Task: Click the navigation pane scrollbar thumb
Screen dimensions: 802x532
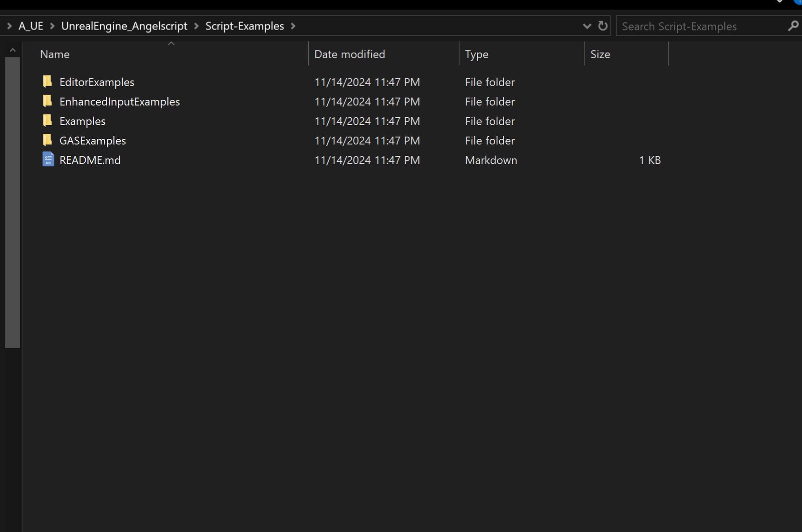Action: click(x=13, y=202)
